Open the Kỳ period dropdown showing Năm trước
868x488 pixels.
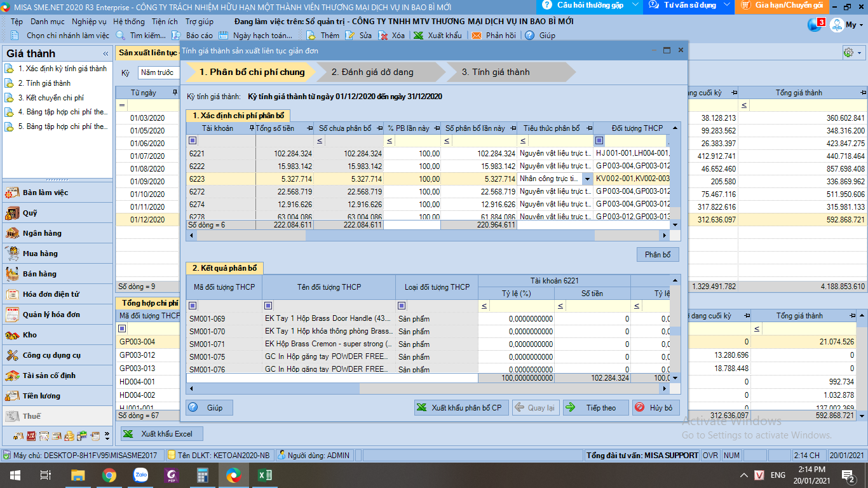[158, 72]
